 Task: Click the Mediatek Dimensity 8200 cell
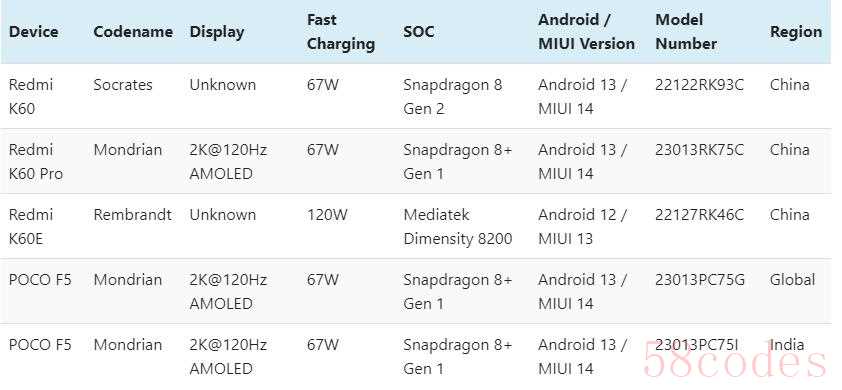pos(458,227)
